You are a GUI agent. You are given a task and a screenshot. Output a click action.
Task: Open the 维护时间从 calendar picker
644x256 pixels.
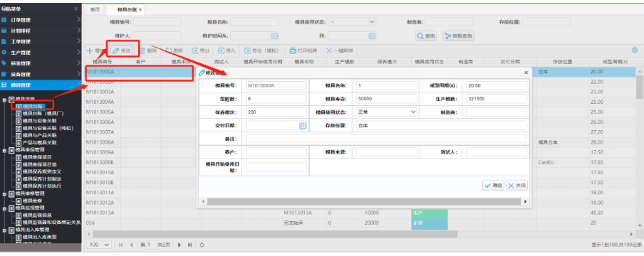[274, 36]
